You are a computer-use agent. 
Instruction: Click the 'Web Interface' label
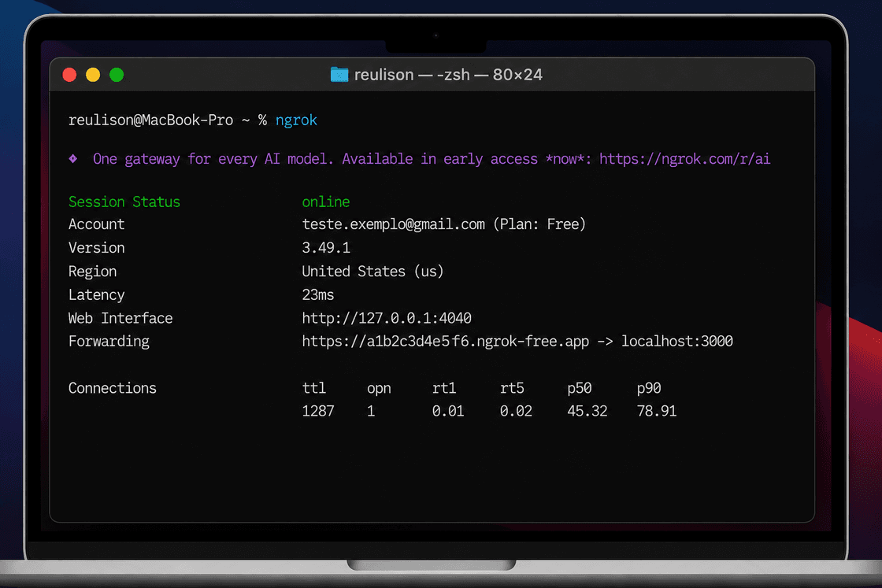click(x=120, y=318)
